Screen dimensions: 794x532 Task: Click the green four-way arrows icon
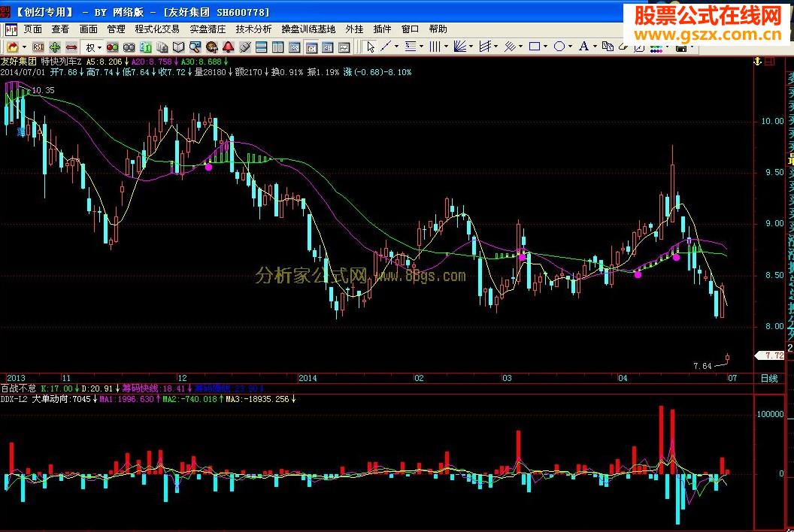[x=55, y=47]
